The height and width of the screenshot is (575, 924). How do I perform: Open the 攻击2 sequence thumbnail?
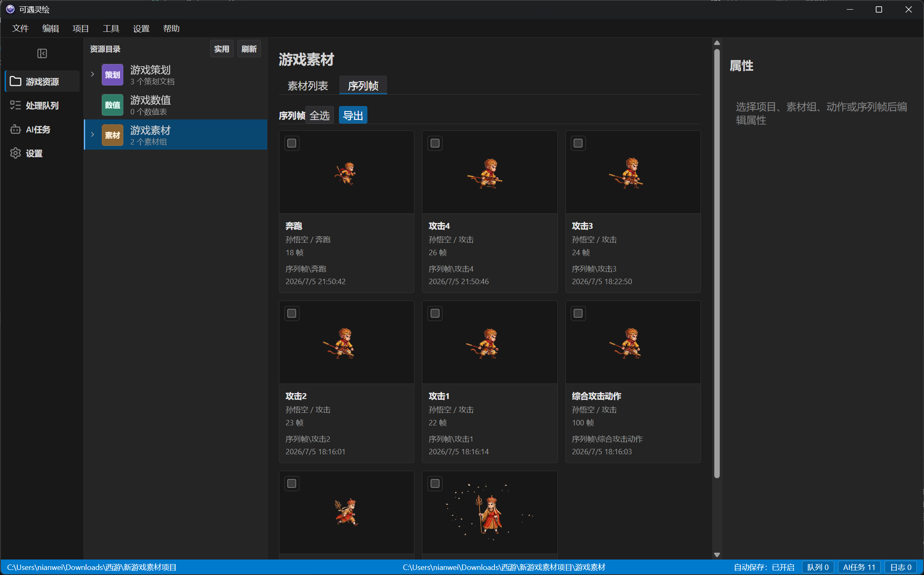[346, 342]
